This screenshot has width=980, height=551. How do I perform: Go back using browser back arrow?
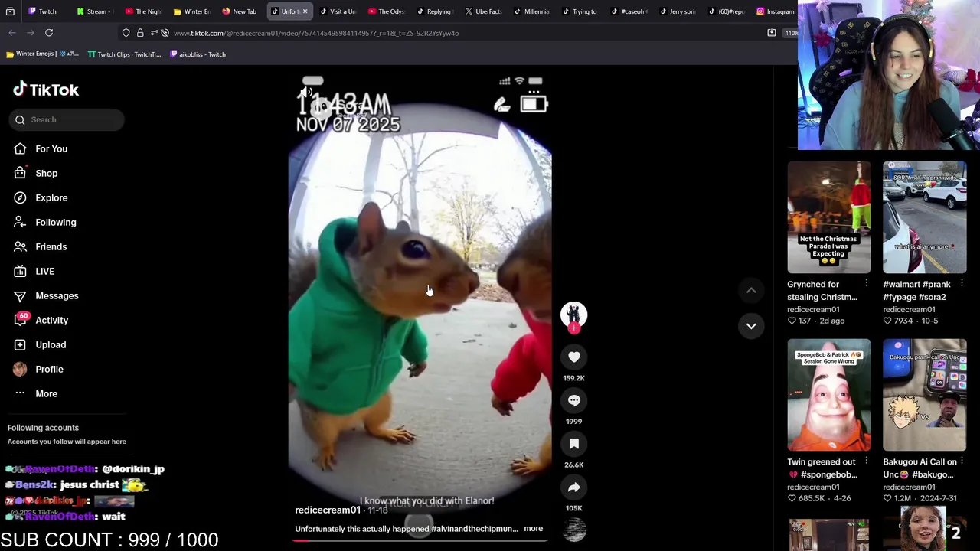(x=12, y=33)
